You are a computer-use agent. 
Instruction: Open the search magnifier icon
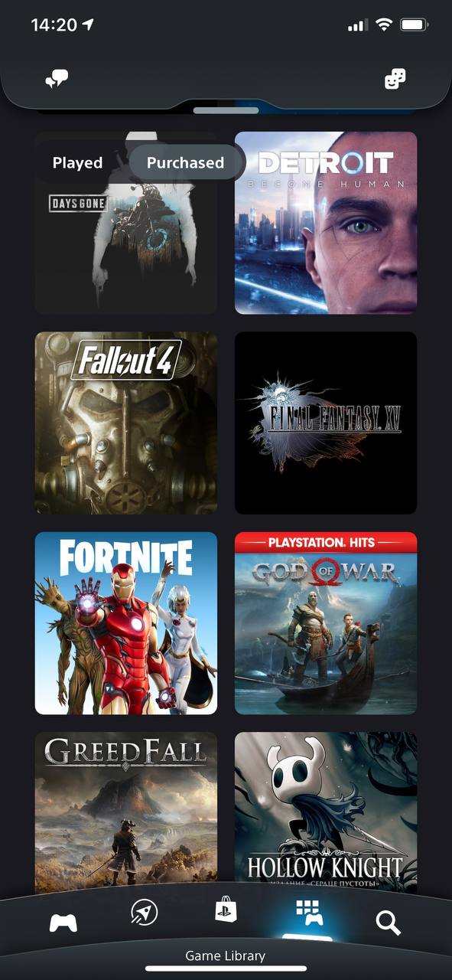point(389,923)
